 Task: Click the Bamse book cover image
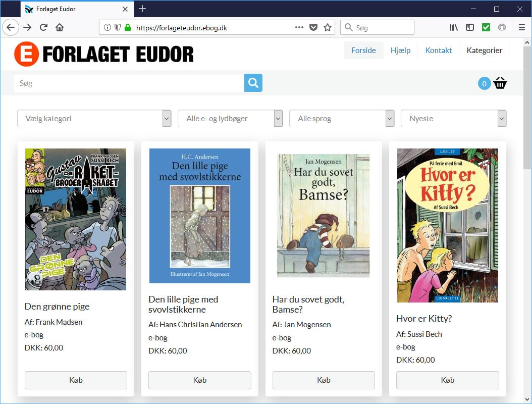click(324, 216)
